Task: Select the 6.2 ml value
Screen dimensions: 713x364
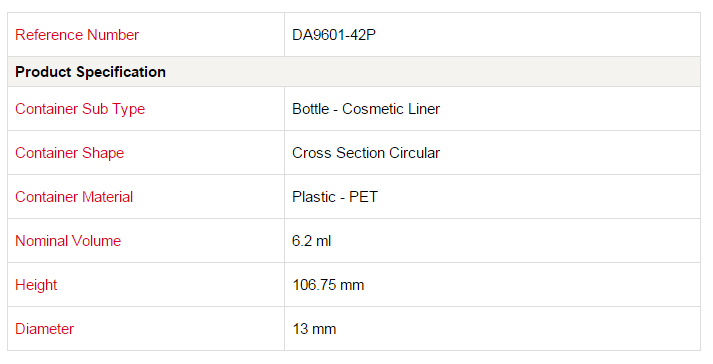Action: tap(311, 241)
